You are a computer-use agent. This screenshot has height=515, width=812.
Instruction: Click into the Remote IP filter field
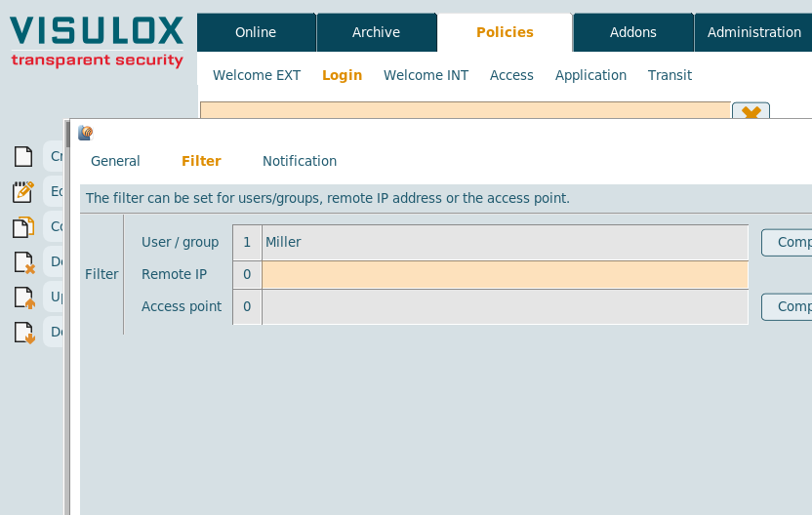pos(505,275)
